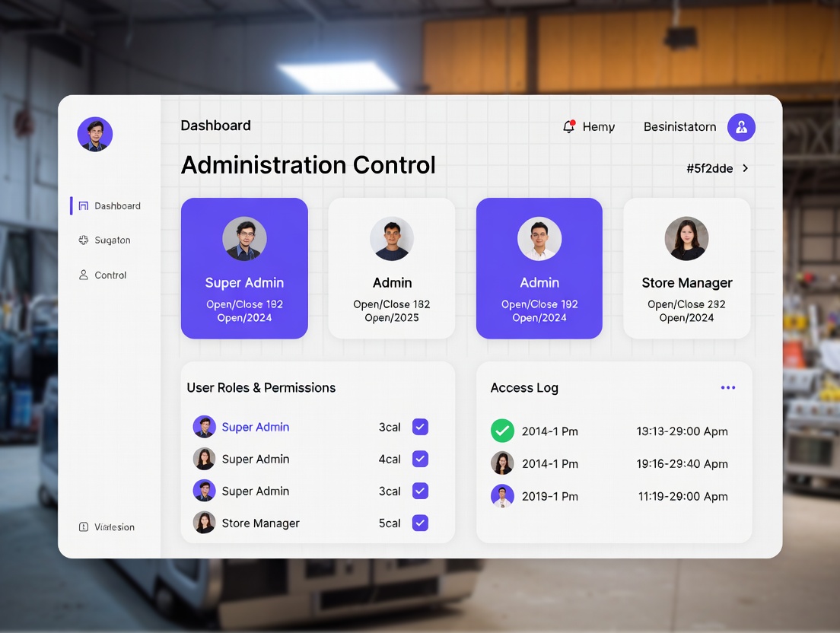Screen dimensions: 840x633
Task: Open the Store Manager card
Action: click(x=686, y=268)
